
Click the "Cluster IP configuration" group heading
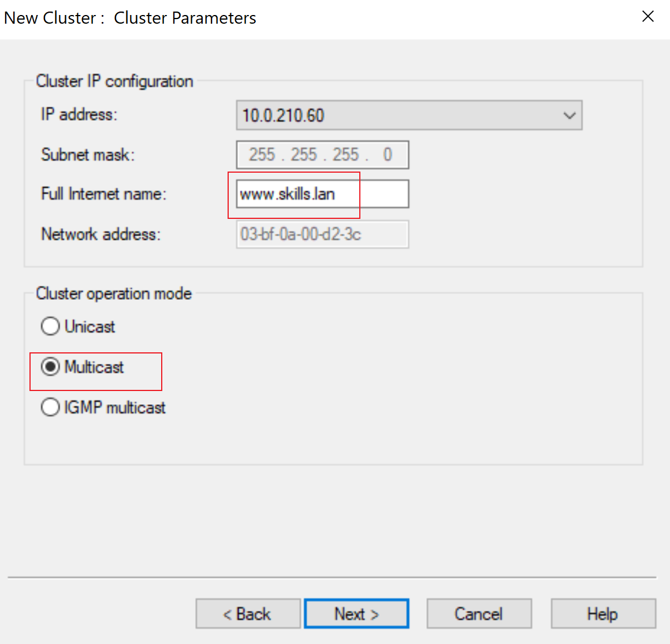[x=114, y=81]
